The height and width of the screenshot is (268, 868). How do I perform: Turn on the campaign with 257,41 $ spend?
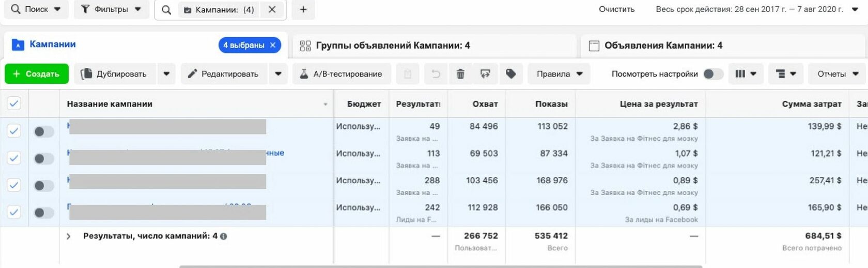44,186
